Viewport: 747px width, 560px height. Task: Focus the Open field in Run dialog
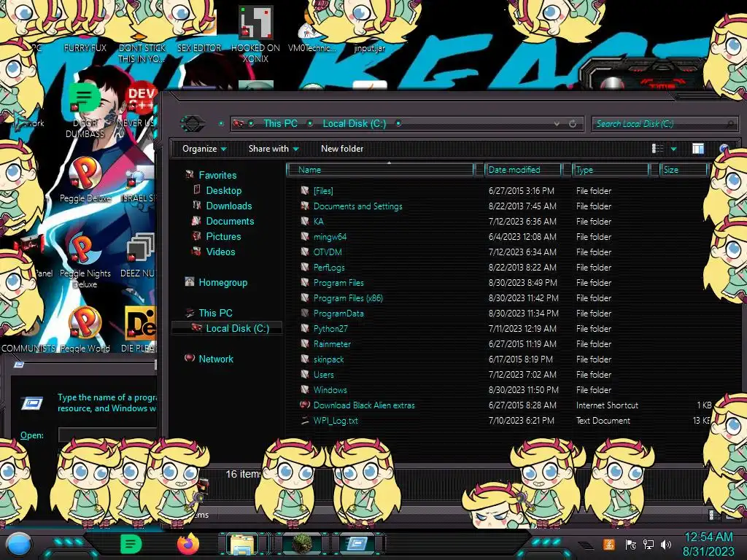pos(108,435)
